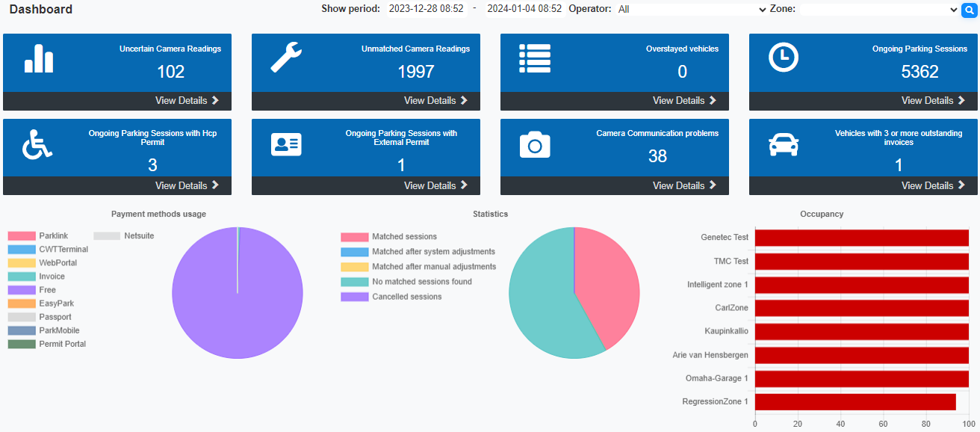Click the RegressionZone 1 occupancy bar
The height and width of the screenshot is (432, 980).
pyautogui.click(x=855, y=401)
